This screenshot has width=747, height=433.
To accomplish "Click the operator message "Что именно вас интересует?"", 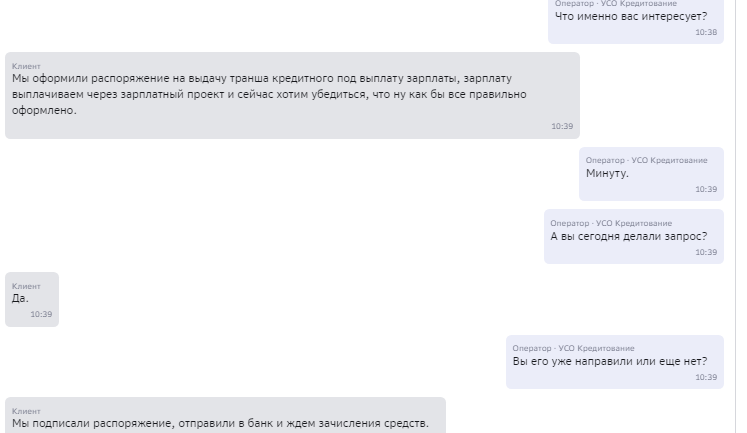I will point(631,17).
